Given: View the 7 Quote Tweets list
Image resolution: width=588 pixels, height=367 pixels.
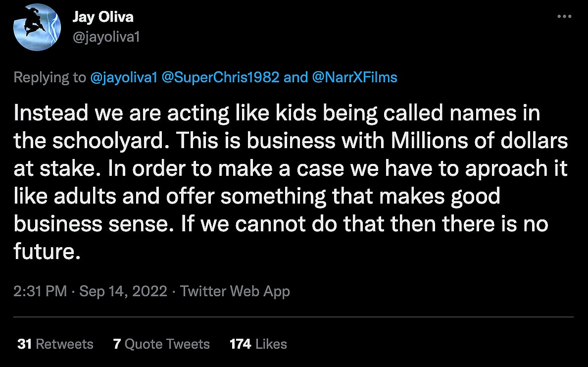Looking at the screenshot, I should (x=161, y=344).
